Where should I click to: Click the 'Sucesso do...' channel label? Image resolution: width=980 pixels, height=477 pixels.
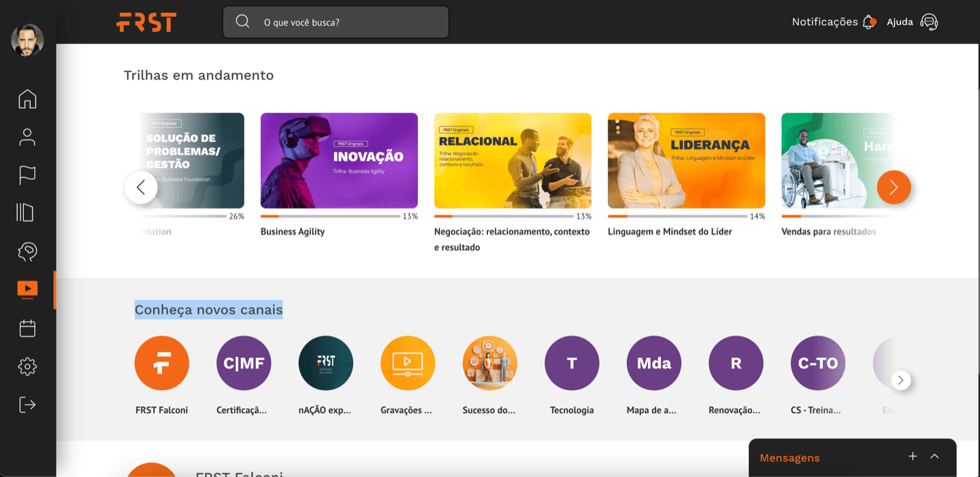coord(489,410)
